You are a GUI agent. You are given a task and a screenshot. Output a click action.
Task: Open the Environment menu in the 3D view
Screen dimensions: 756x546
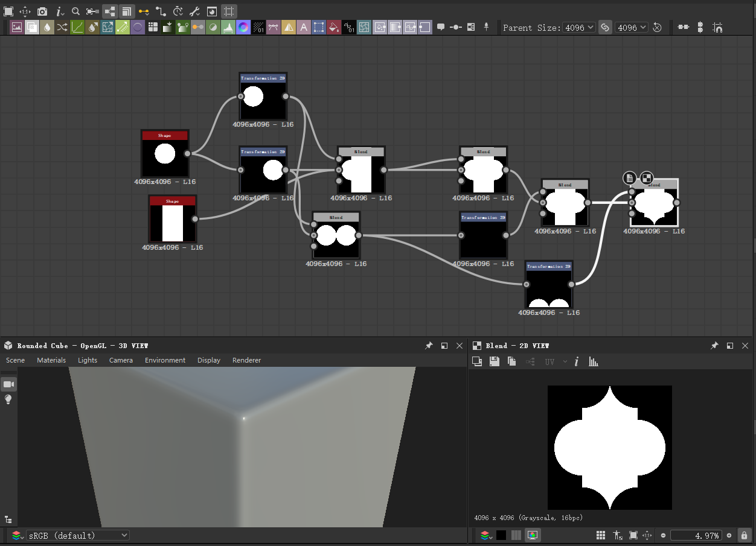[x=165, y=360]
